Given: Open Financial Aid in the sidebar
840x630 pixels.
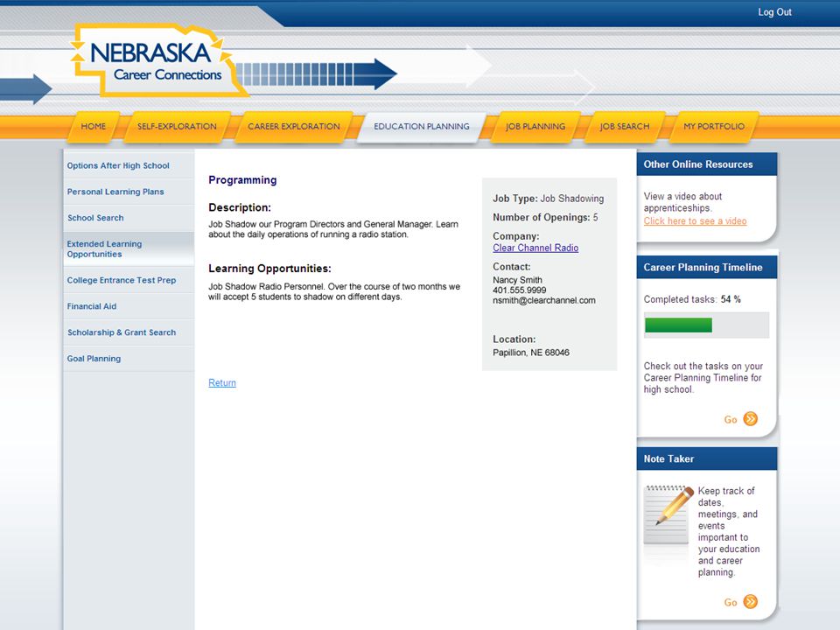Looking at the screenshot, I should click(x=129, y=306).
